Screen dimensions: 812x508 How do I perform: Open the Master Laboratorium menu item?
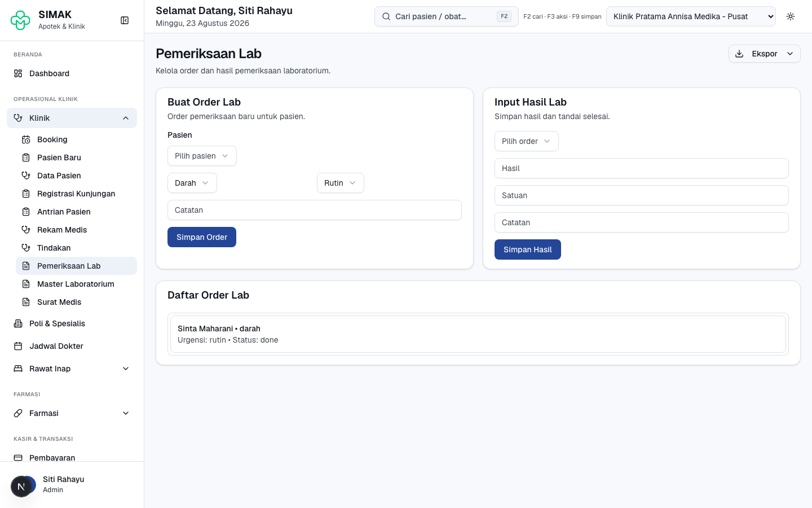pyautogui.click(x=76, y=284)
